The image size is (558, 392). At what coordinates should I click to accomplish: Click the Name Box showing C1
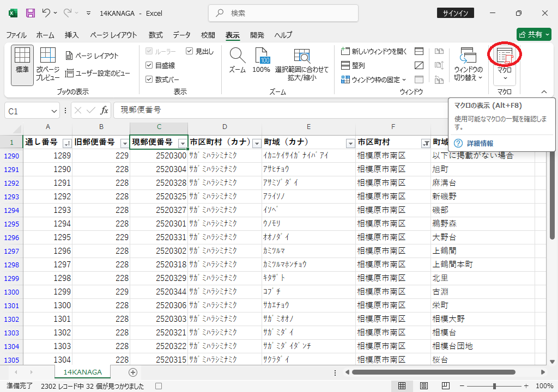click(x=27, y=112)
